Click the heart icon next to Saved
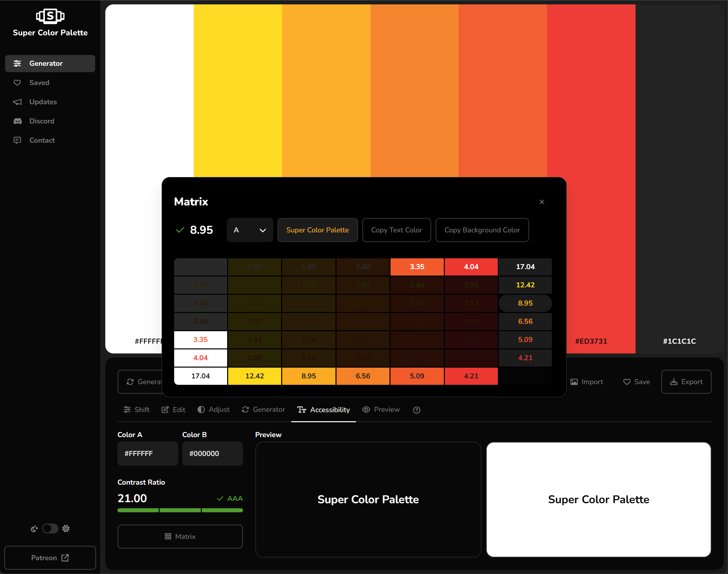The height and width of the screenshot is (574, 728). click(x=17, y=83)
